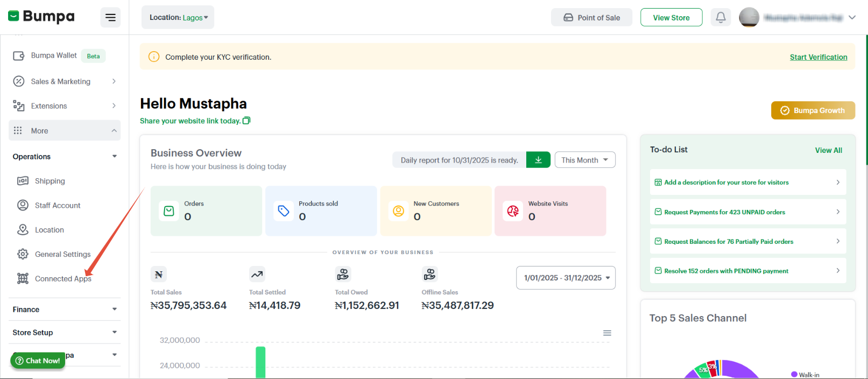Open Bumpa Growth button
The image size is (868, 379).
point(813,110)
